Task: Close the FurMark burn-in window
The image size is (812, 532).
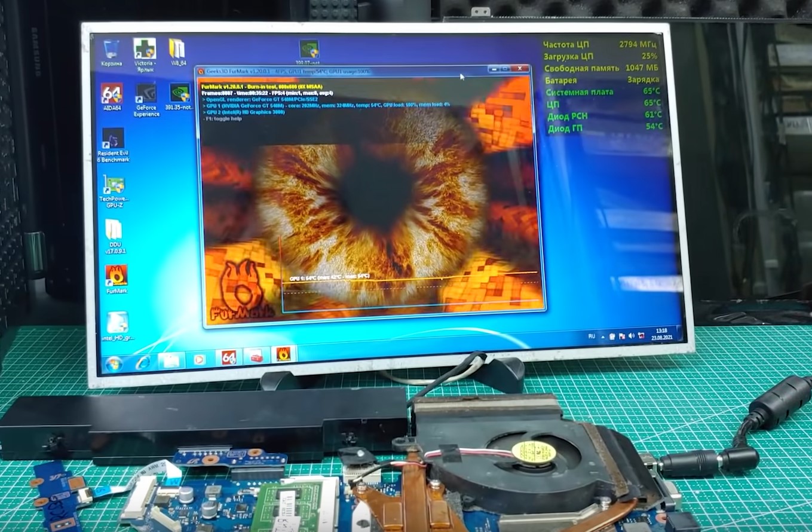Action: coord(520,69)
